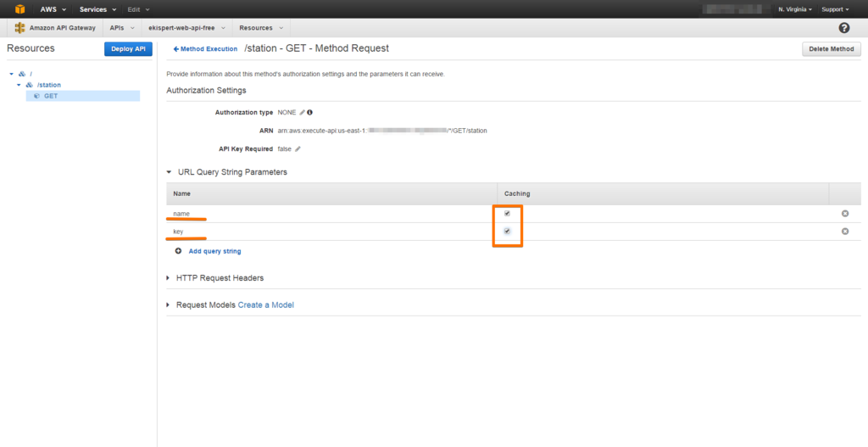Open the AWS dropdown menu
This screenshot has width=868, height=447.
click(x=53, y=9)
